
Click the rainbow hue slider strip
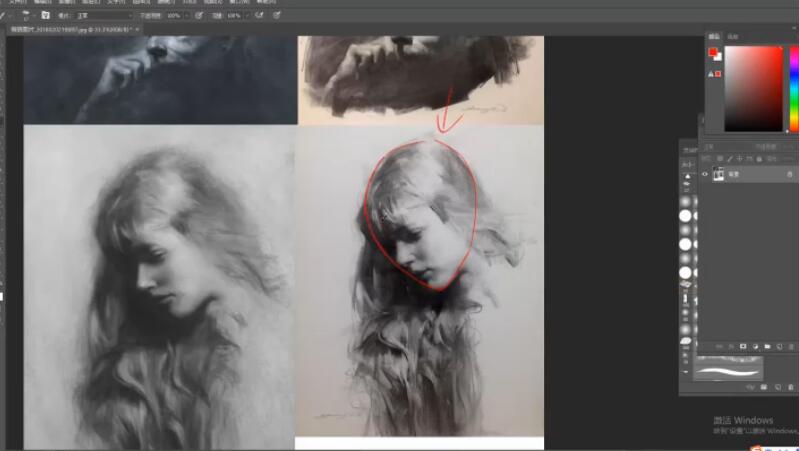coord(794,89)
